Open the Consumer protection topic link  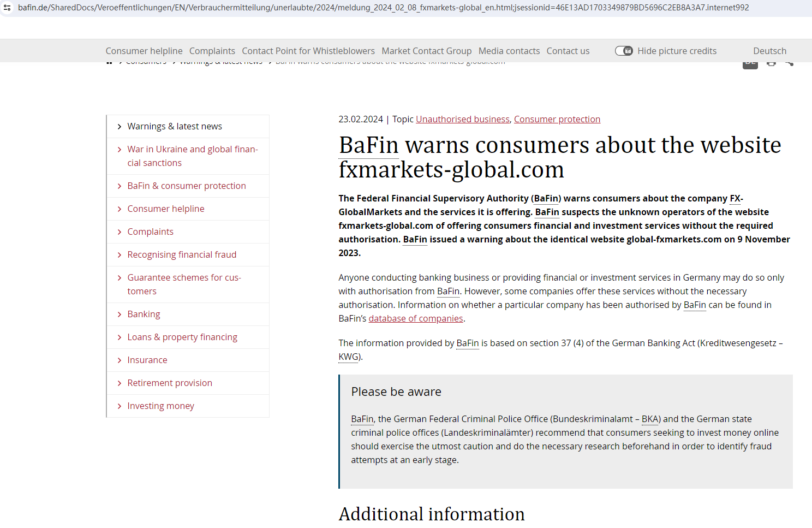coord(557,119)
